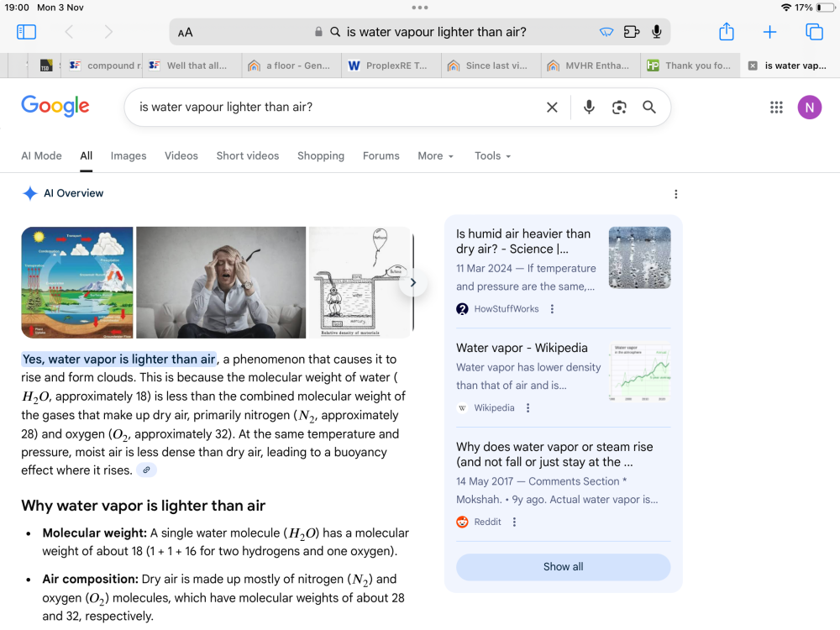Start Google voice search with the microphone icon
The width and height of the screenshot is (840, 630).
pos(588,107)
